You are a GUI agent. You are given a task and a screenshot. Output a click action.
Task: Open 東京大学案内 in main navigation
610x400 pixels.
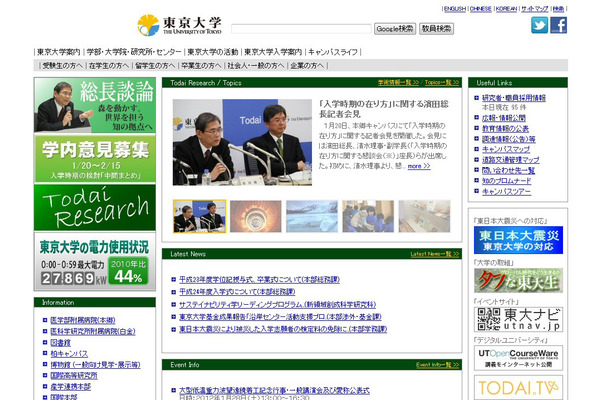point(59,52)
